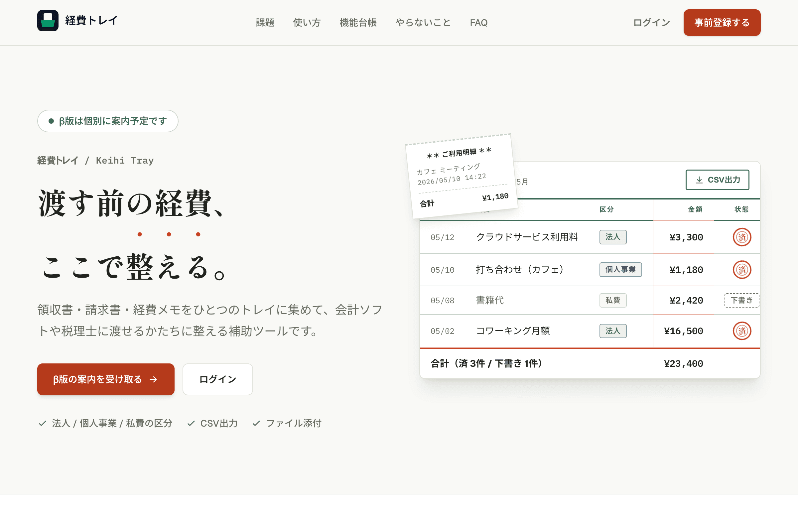This screenshot has height=532, width=798.
Task: Click the header ログイン link
Action: pyautogui.click(x=651, y=23)
